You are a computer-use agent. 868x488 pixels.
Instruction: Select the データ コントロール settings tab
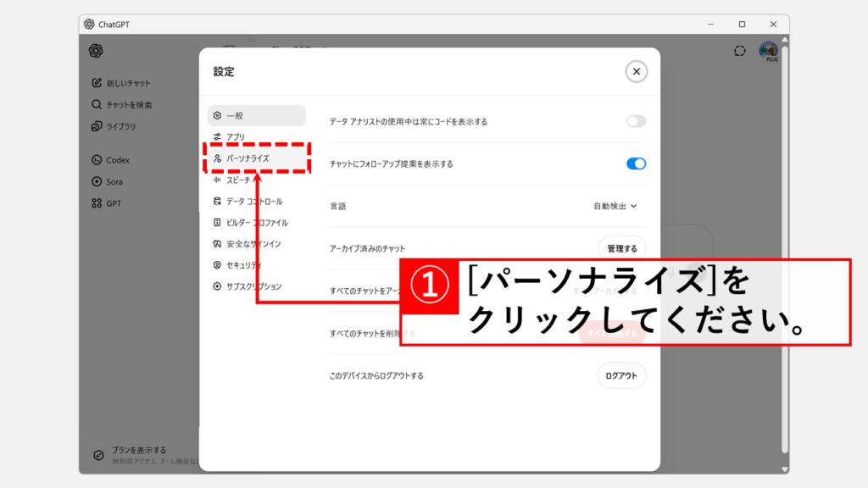pyautogui.click(x=256, y=202)
